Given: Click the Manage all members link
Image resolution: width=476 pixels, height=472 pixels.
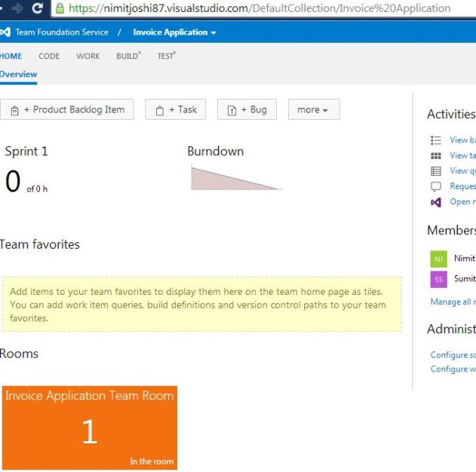Looking at the screenshot, I should click(x=451, y=302).
